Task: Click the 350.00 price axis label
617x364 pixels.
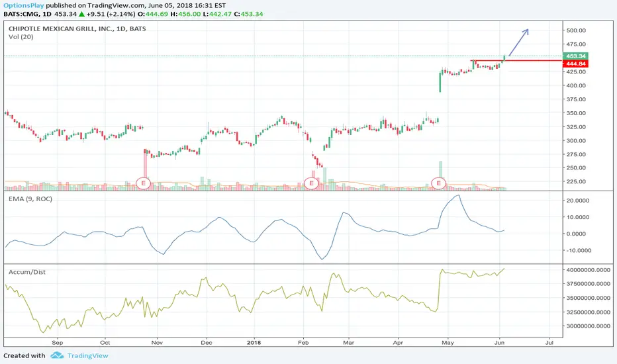Action: click(x=576, y=113)
